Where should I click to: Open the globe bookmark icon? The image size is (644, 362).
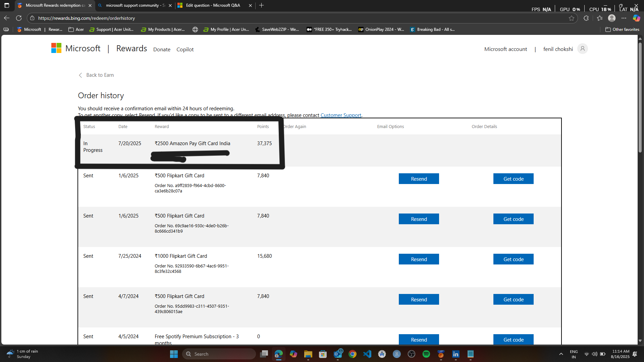pos(195,29)
